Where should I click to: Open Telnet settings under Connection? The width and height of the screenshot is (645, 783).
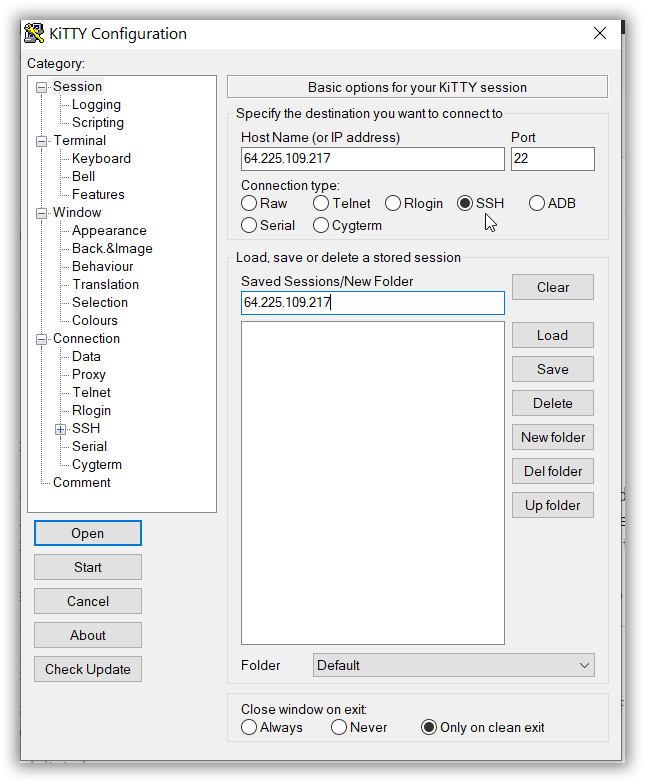[91, 392]
